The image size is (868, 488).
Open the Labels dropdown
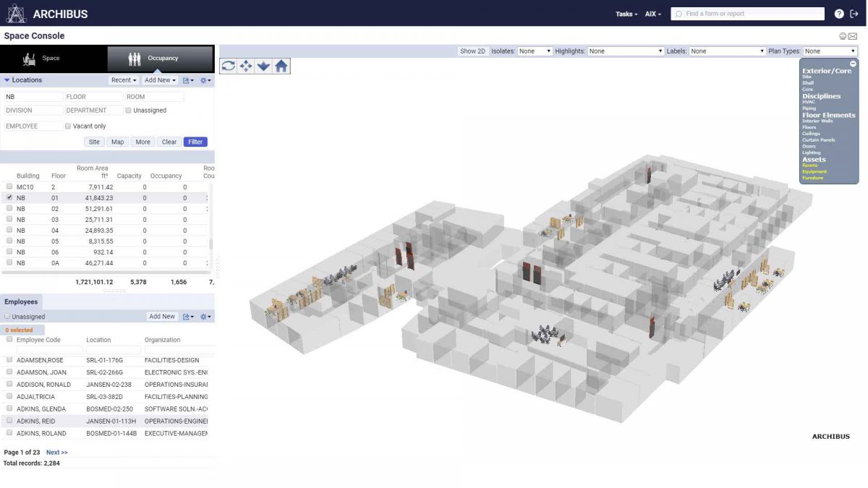click(x=727, y=51)
